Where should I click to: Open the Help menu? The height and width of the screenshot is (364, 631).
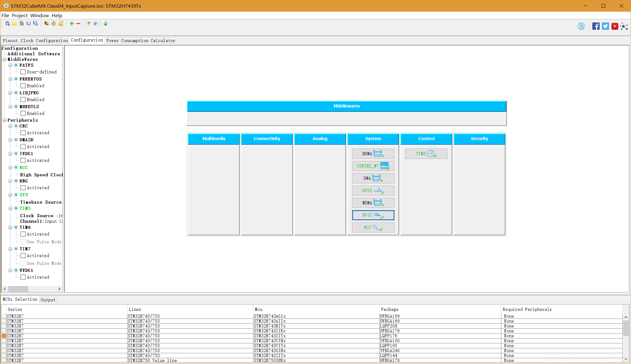click(x=57, y=15)
